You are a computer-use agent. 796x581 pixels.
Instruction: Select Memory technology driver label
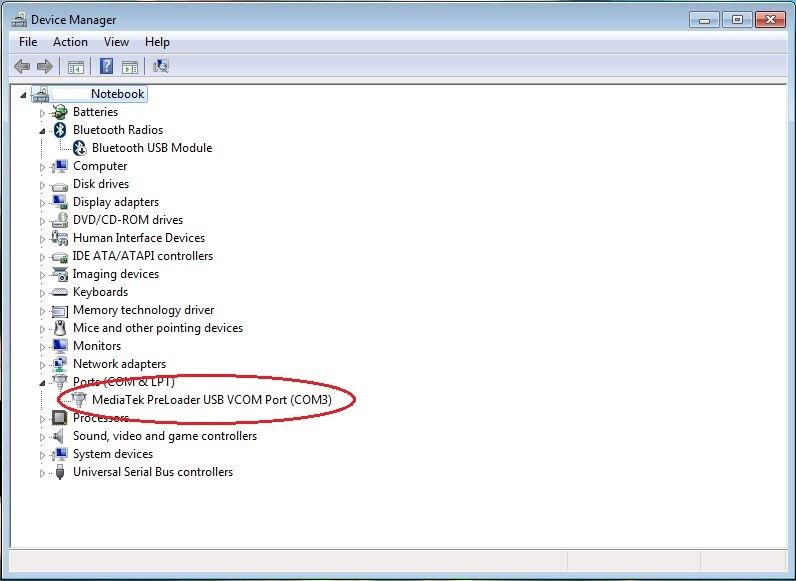pos(144,310)
